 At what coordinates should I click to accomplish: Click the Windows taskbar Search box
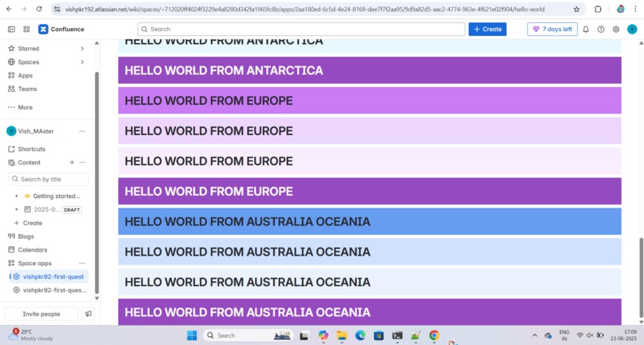pos(248,335)
